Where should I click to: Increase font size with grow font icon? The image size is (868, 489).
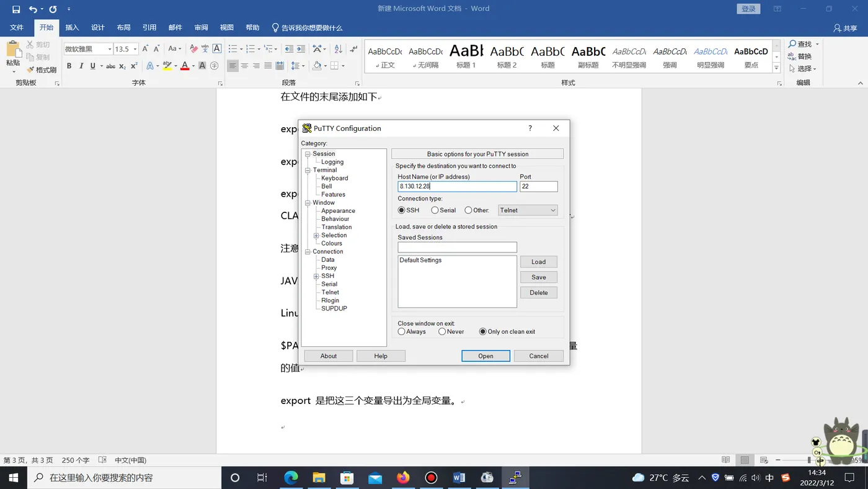click(145, 48)
